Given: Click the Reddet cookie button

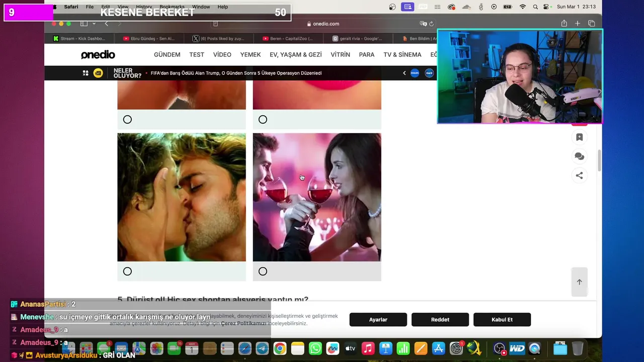Looking at the screenshot, I should pyautogui.click(x=440, y=320).
